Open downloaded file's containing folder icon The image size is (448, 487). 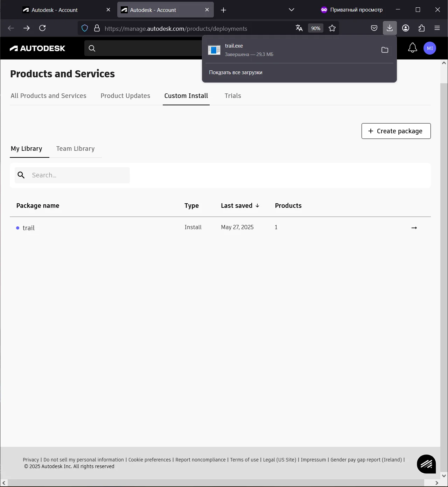[x=385, y=50]
